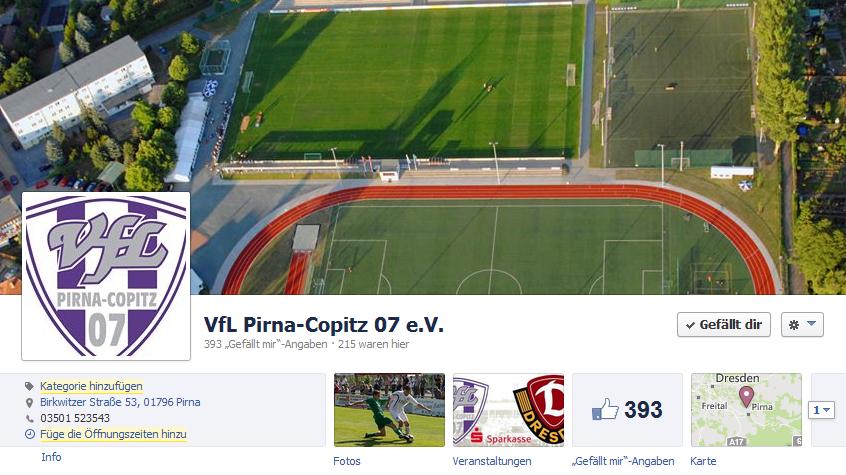Click Füge die Öffnungszeiten hinzu link
The height and width of the screenshot is (475, 846).
tap(113, 434)
